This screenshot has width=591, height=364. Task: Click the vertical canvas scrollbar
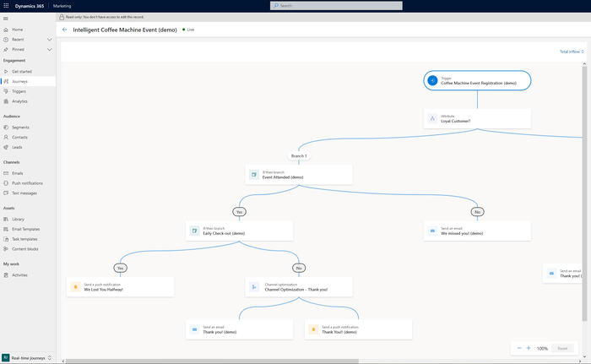tap(584, 193)
